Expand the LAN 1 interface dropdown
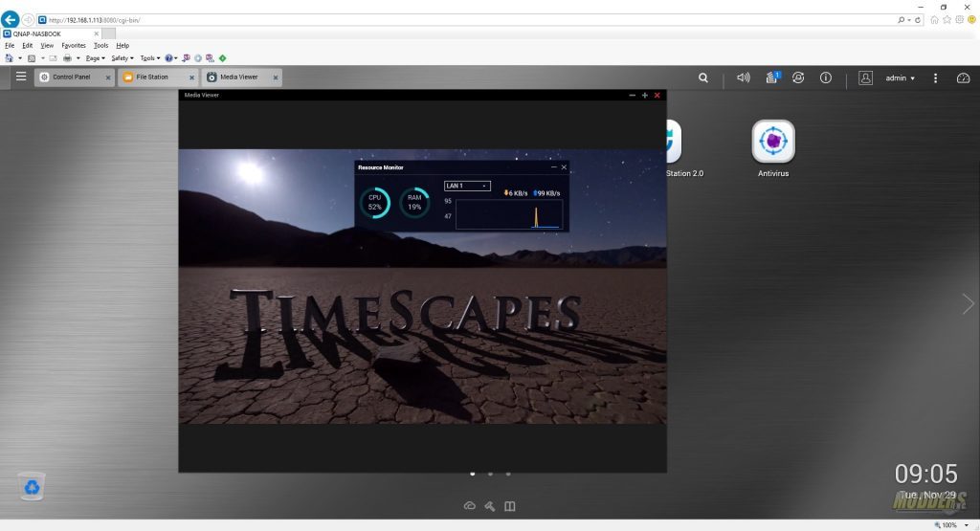980x531 pixels. point(467,186)
